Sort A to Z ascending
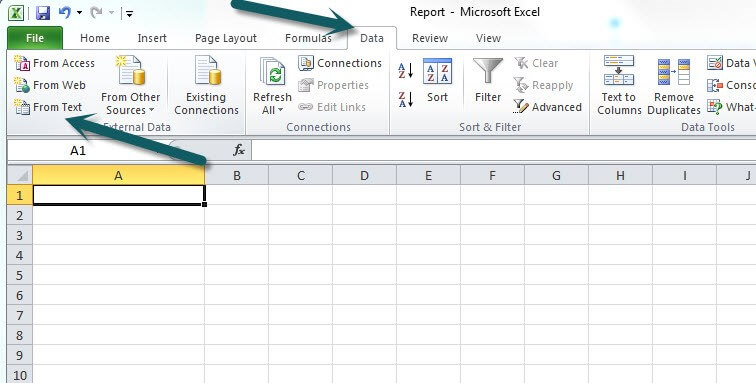Screen dimensions: 756x383 405,71
